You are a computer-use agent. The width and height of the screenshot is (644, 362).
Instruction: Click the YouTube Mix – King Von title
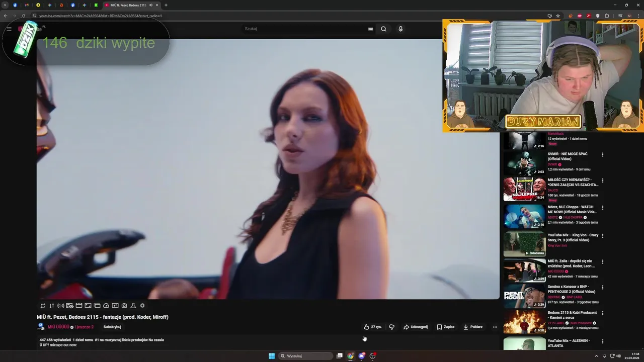(x=573, y=237)
